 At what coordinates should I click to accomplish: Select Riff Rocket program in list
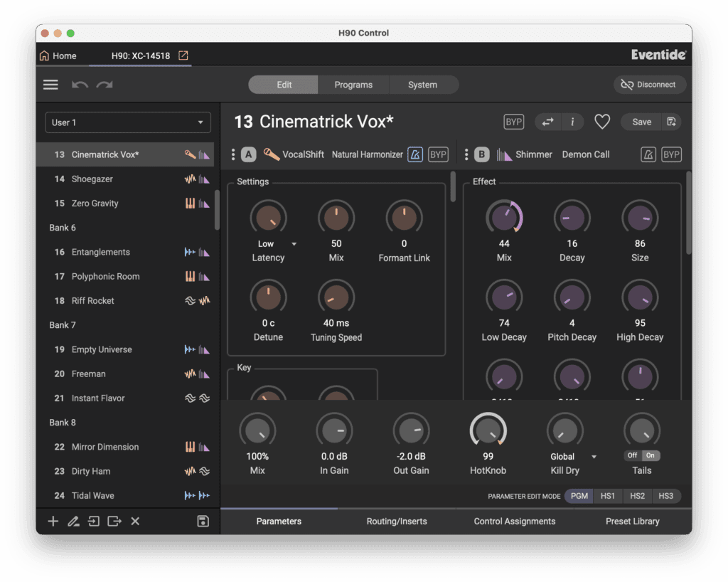click(x=93, y=301)
